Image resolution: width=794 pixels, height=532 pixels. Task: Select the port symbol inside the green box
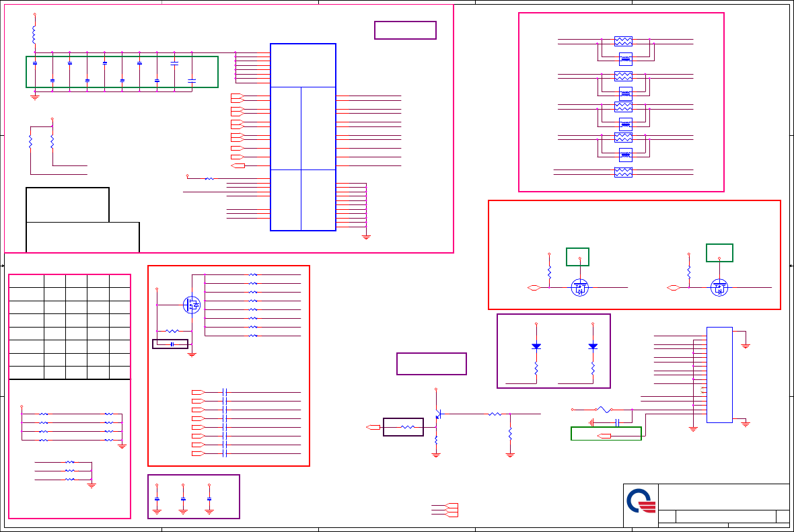604,436
